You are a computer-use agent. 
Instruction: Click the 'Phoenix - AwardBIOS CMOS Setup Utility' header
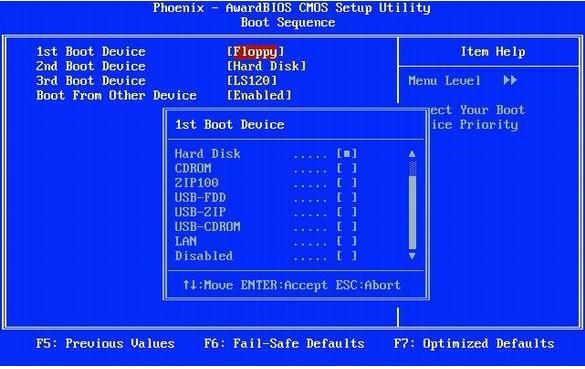tap(292, 8)
